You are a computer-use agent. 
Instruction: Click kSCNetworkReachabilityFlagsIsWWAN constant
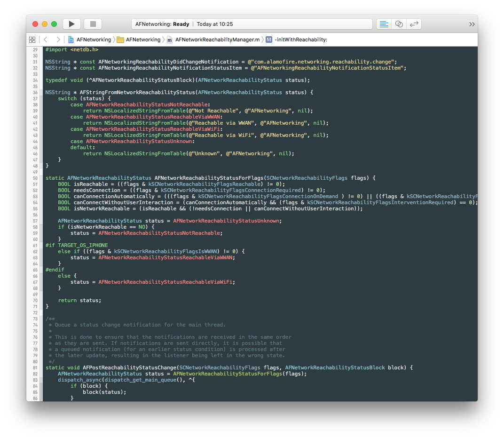165,251
